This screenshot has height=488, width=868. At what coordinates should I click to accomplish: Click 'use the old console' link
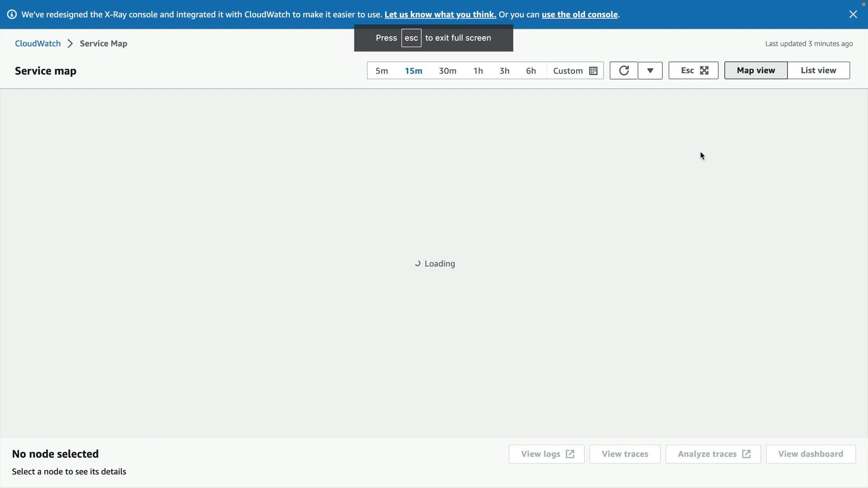579,14
